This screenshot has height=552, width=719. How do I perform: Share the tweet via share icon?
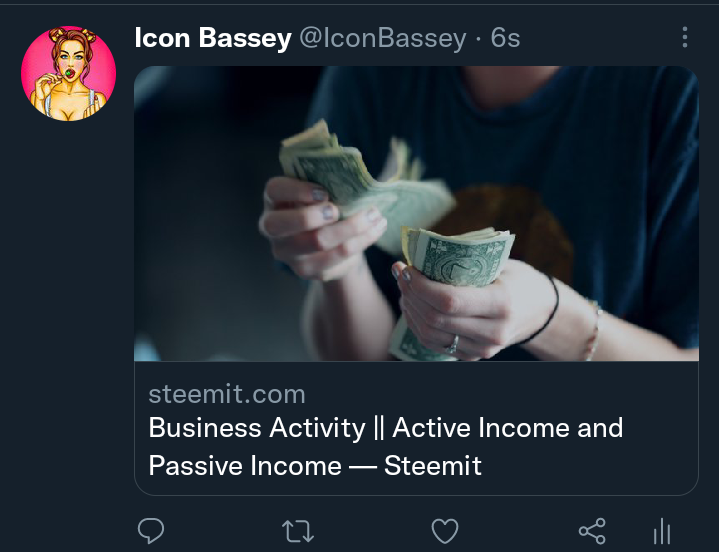pos(592,531)
